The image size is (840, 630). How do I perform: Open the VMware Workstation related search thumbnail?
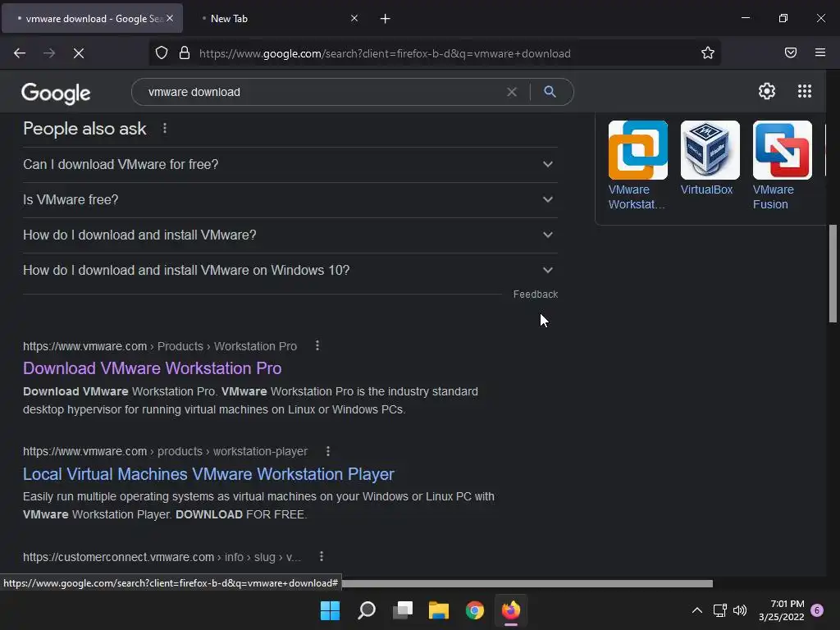(638, 150)
